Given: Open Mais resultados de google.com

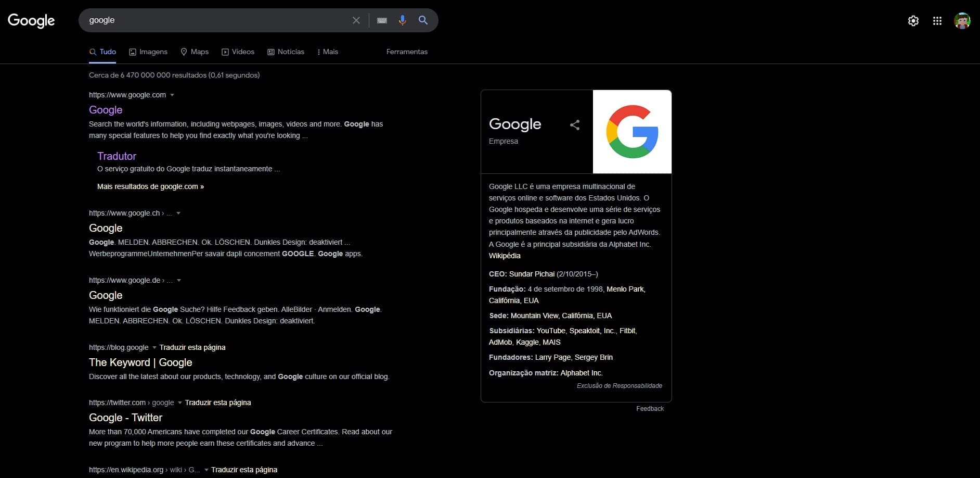Looking at the screenshot, I should tap(150, 186).
